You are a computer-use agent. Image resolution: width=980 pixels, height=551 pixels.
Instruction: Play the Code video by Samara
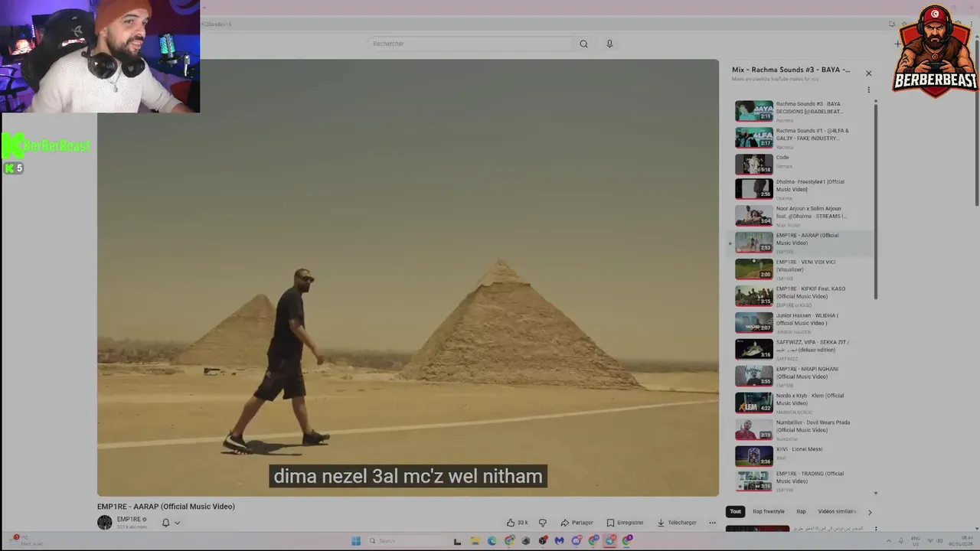point(801,165)
